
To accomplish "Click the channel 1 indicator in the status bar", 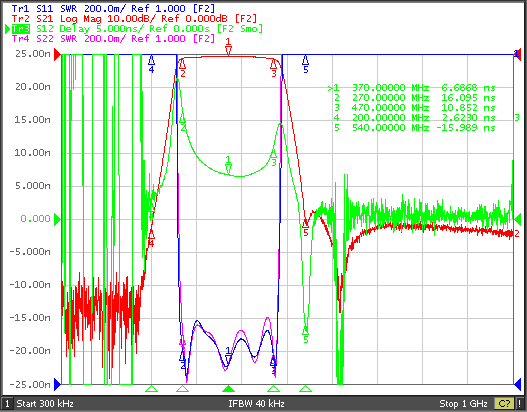I will pos(7,403).
